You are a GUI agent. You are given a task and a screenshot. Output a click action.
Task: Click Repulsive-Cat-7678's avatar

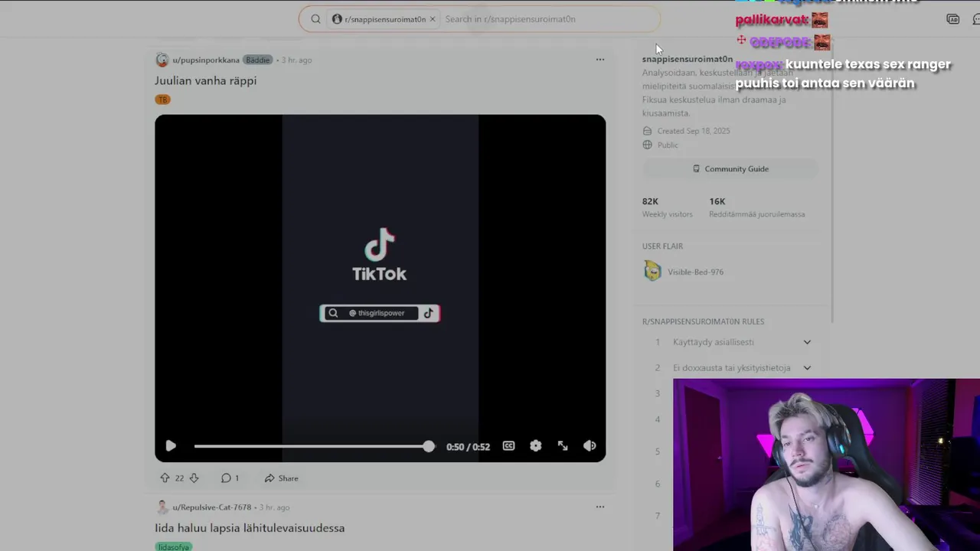pos(162,507)
